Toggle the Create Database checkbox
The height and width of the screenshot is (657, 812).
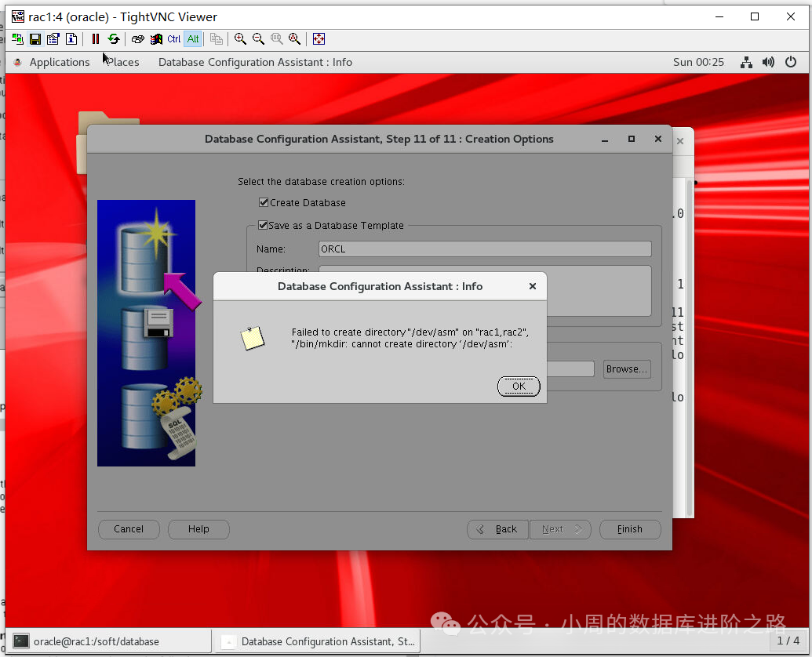[x=264, y=202]
